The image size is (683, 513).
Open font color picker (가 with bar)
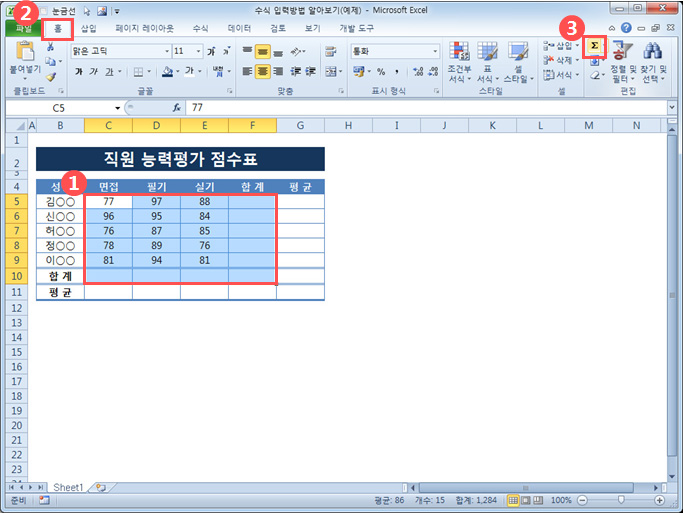pyautogui.click(x=189, y=72)
